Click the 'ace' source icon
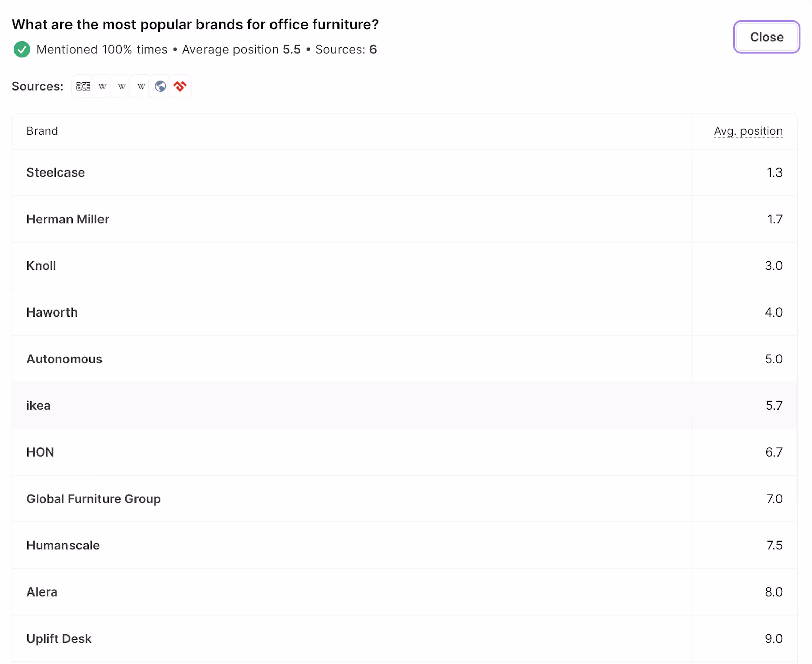Image resolution: width=812 pixels, height=664 pixels. coord(83,86)
